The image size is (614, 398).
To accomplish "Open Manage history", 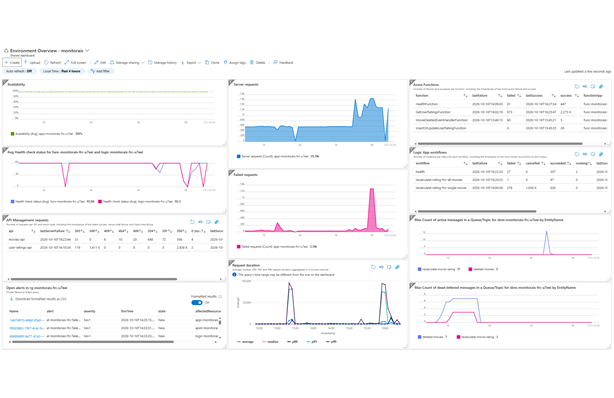I will (x=163, y=63).
